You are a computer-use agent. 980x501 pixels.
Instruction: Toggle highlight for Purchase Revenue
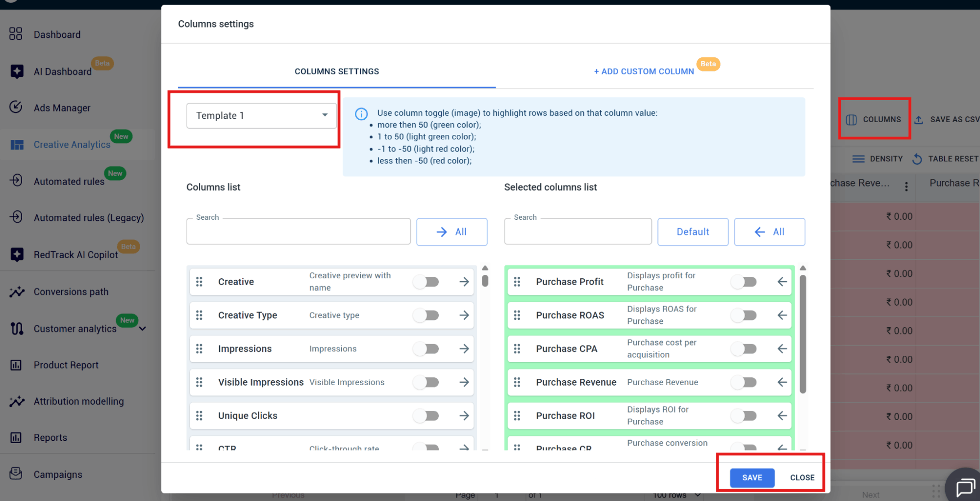pyautogui.click(x=744, y=382)
